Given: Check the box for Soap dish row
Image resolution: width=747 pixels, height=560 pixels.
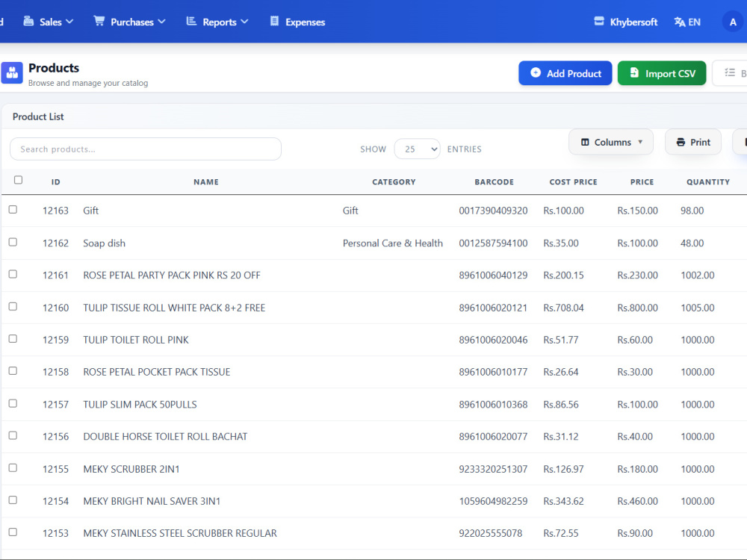Looking at the screenshot, I should [13, 242].
